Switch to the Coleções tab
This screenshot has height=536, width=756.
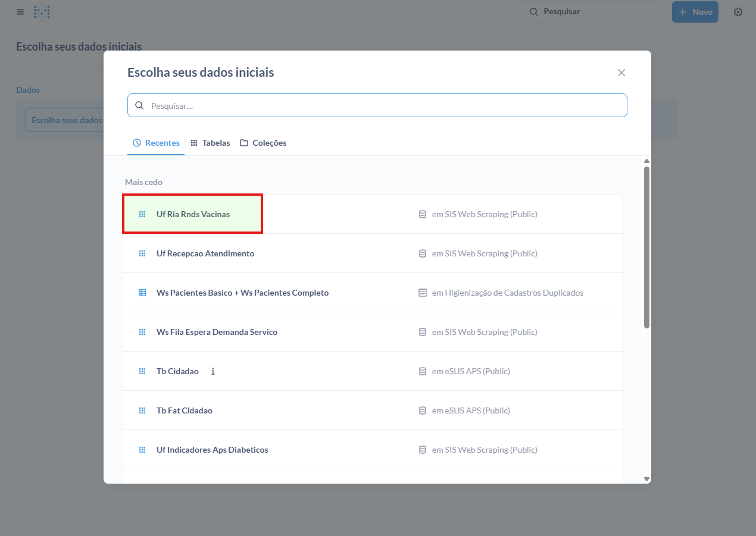coord(263,143)
